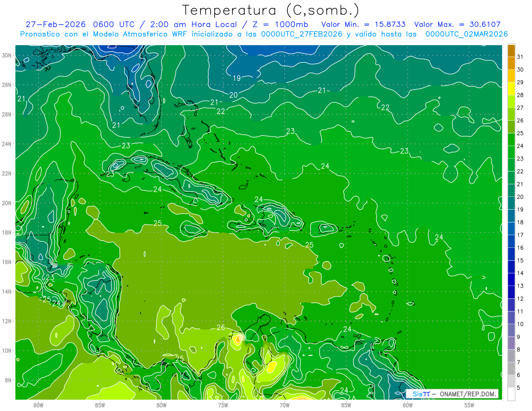Click the "19" contour label on the map
The height and width of the screenshot is (411, 532).
pos(237,78)
